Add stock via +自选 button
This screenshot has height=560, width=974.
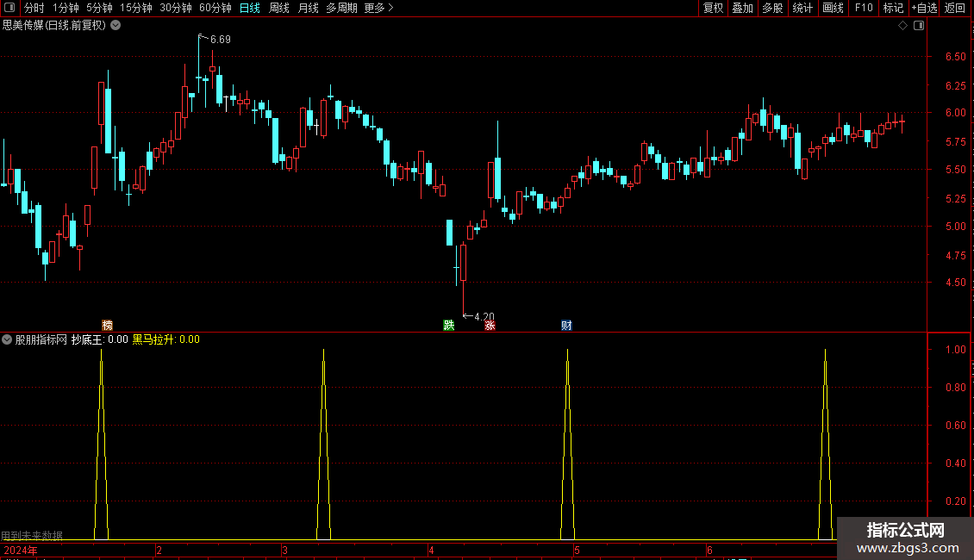click(x=924, y=8)
